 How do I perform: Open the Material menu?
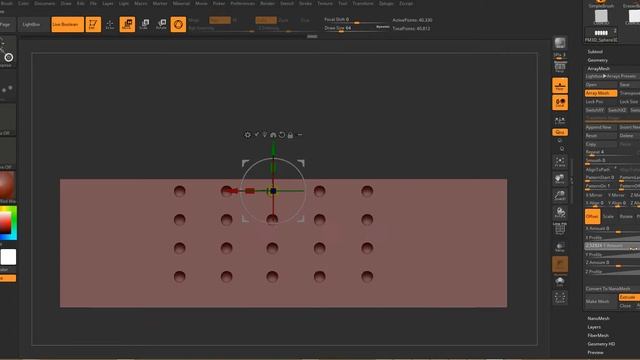point(181,3)
